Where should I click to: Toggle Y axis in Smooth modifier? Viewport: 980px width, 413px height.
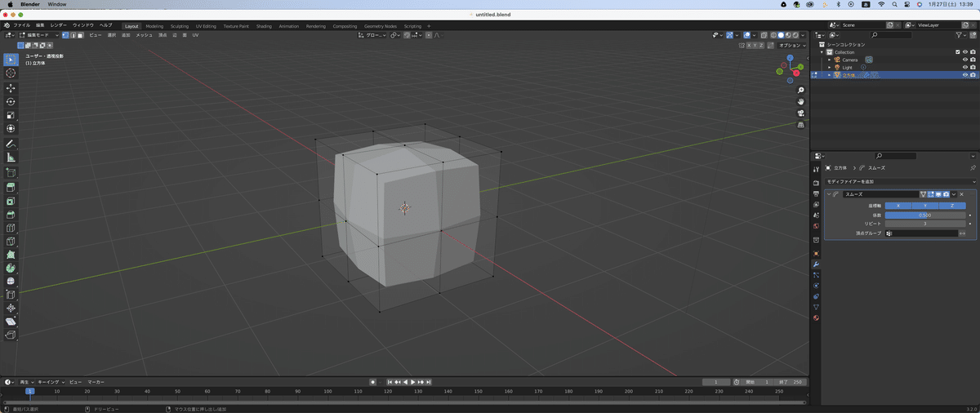tap(925, 206)
